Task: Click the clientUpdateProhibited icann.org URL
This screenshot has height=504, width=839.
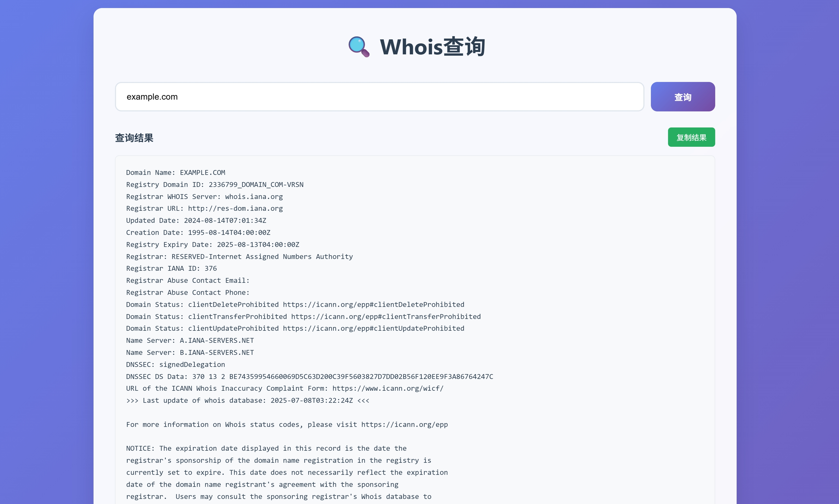Action: click(373, 328)
